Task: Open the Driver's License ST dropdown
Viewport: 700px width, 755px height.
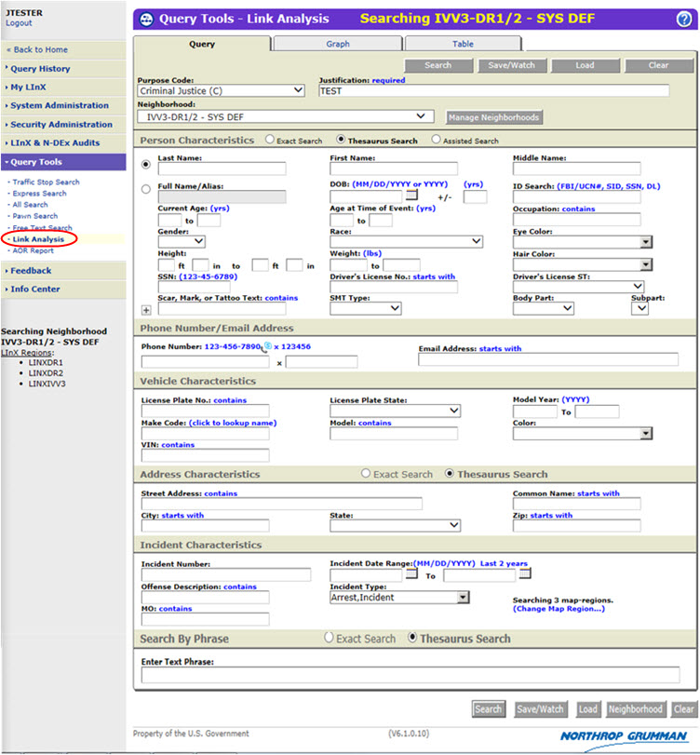Action: pos(578,287)
